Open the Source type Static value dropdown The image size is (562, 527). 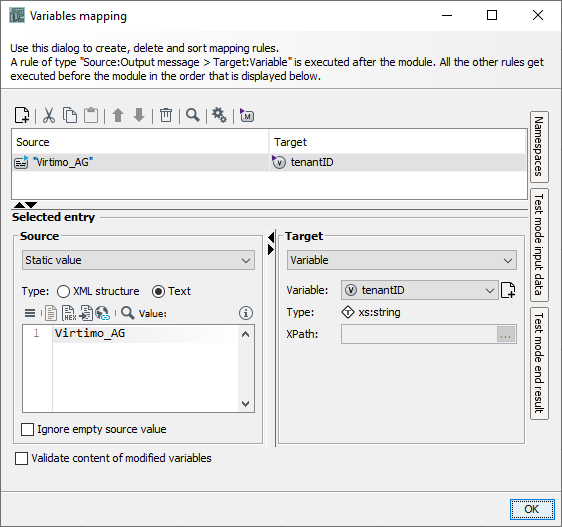138,260
